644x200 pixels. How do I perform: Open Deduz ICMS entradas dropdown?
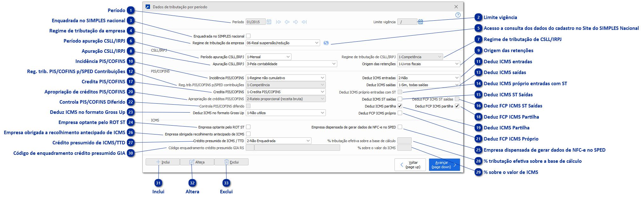point(429,78)
